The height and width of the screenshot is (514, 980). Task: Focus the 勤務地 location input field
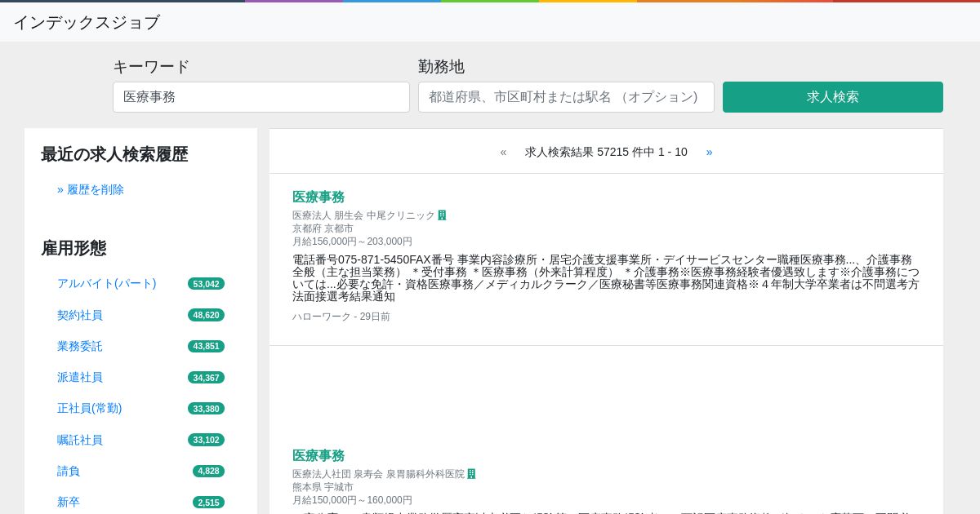566,97
